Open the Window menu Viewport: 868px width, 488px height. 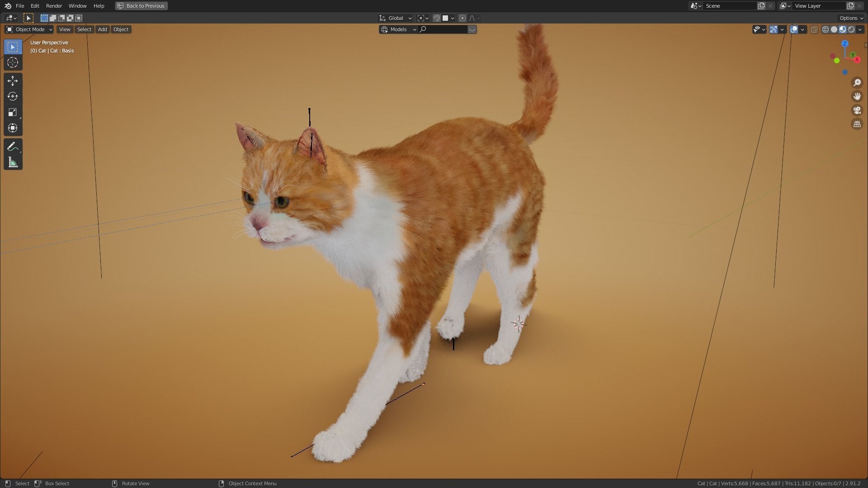[77, 6]
